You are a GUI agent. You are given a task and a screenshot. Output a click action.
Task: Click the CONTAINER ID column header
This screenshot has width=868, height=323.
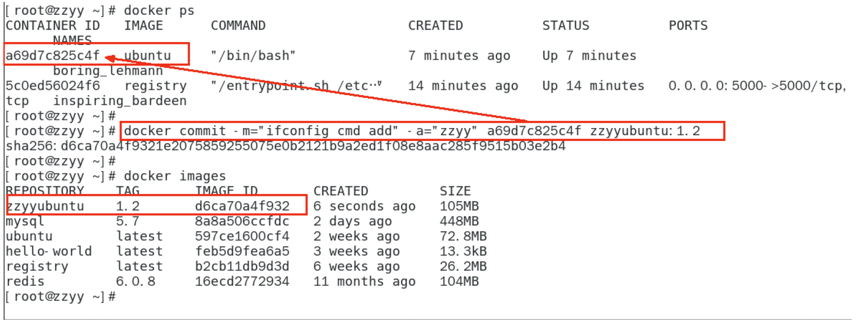[x=53, y=26]
